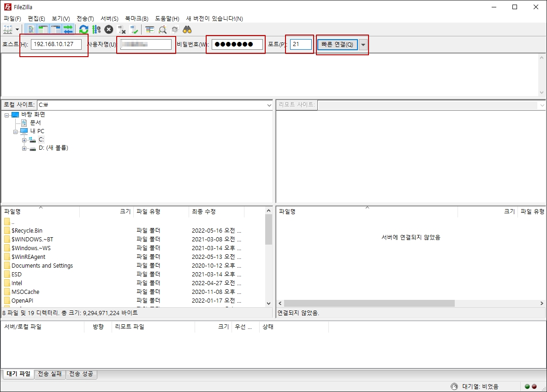Select the Intel folder
Image resolution: width=547 pixels, height=392 pixels.
17,283
